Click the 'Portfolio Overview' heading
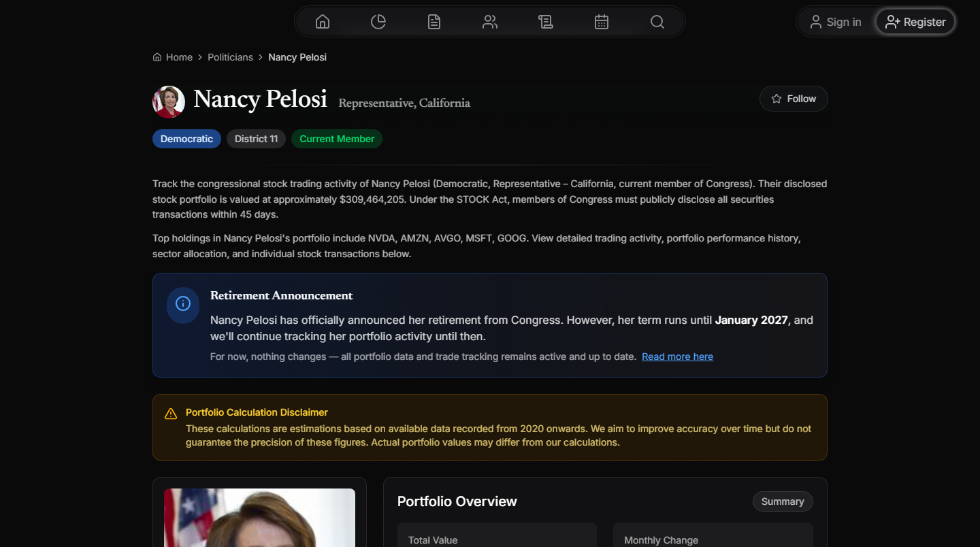 [x=457, y=501]
